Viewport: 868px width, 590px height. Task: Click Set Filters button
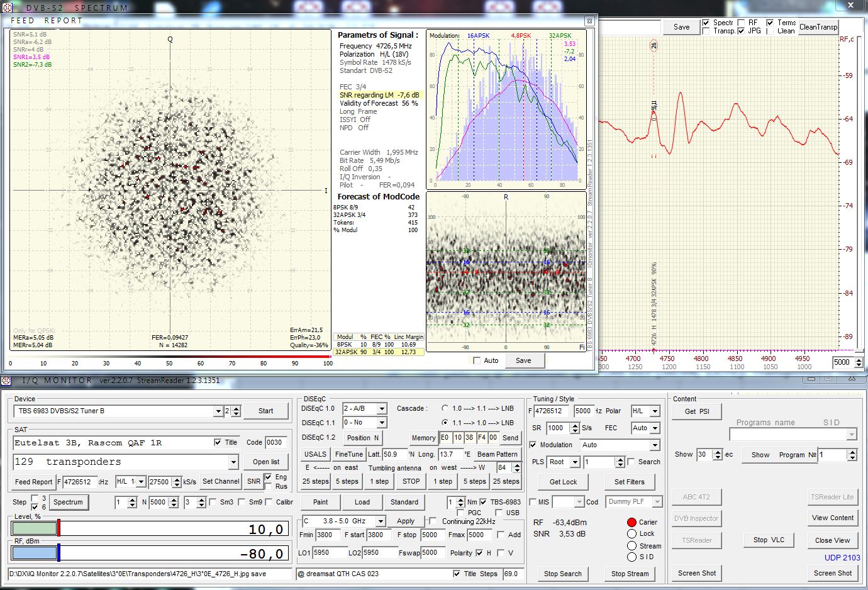point(630,482)
